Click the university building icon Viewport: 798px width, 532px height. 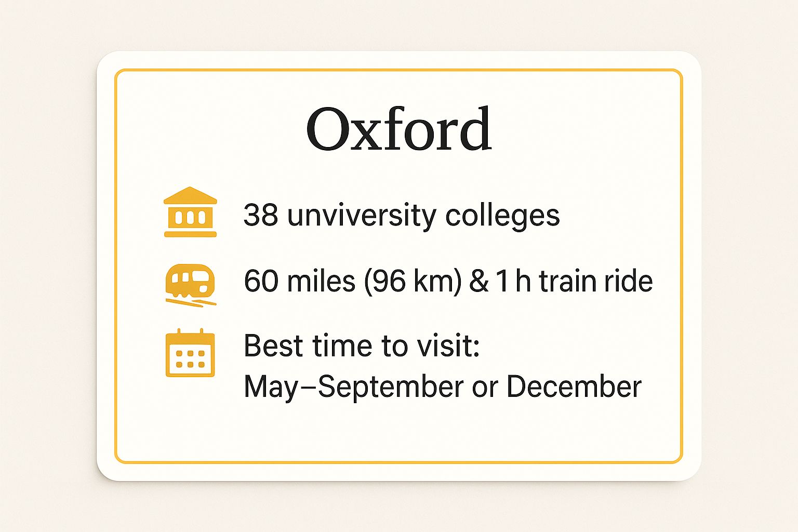pos(190,212)
